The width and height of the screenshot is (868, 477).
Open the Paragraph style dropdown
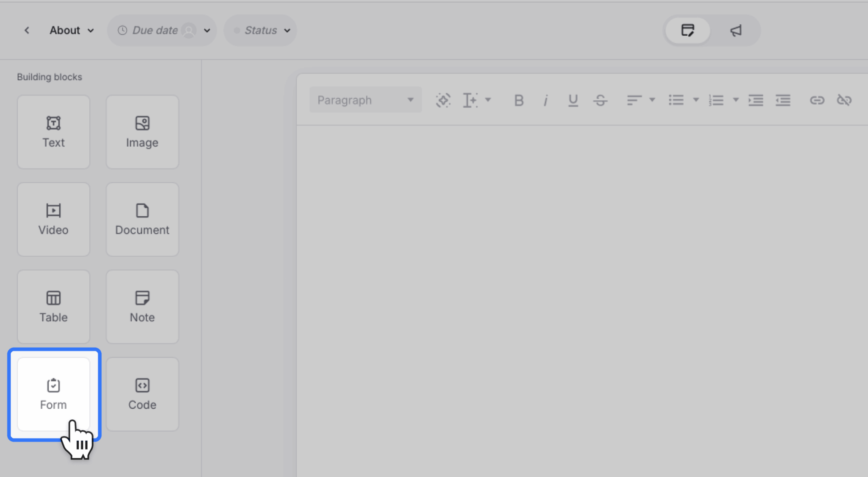click(x=365, y=100)
